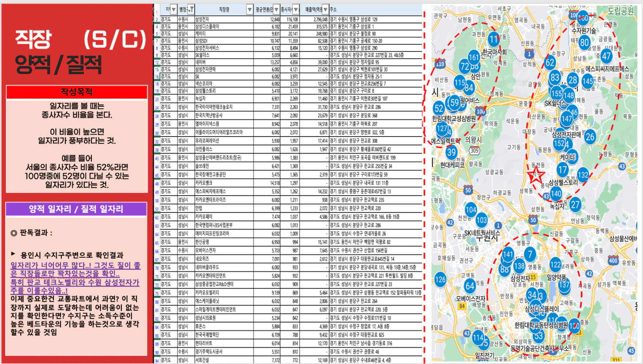Click the 경기주택도시공사 cell
643x364 pixels.
pyautogui.click(x=224, y=352)
